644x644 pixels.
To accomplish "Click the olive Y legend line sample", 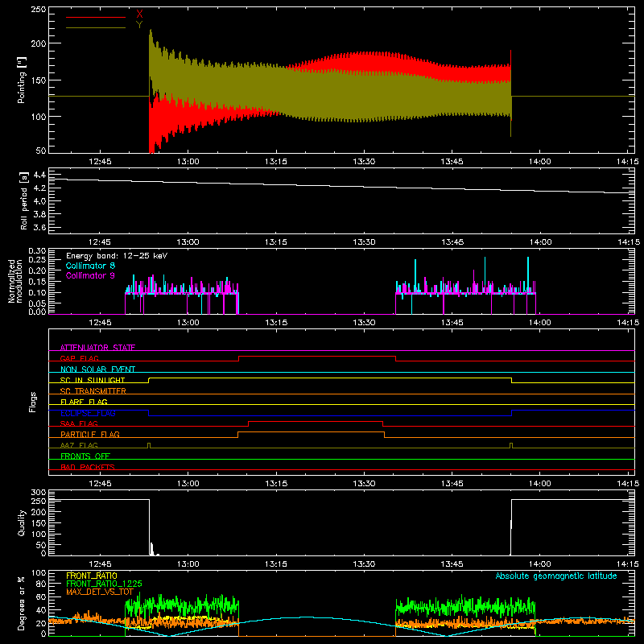I will point(96,27).
